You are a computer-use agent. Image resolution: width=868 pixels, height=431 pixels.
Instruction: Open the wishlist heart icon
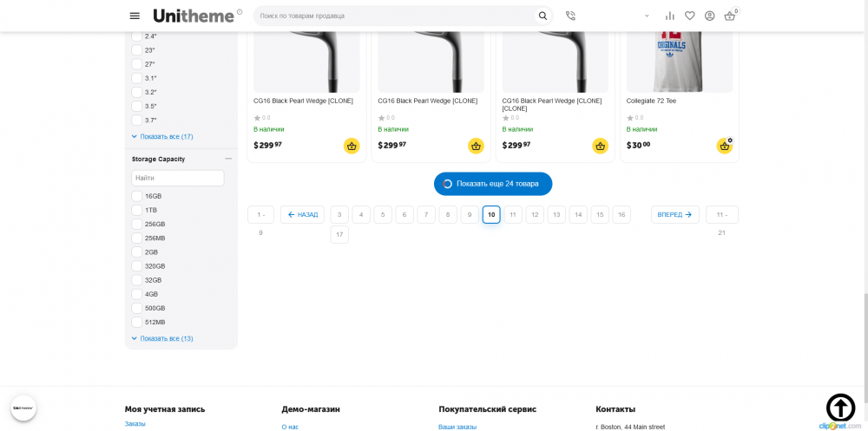tap(689, 16)
